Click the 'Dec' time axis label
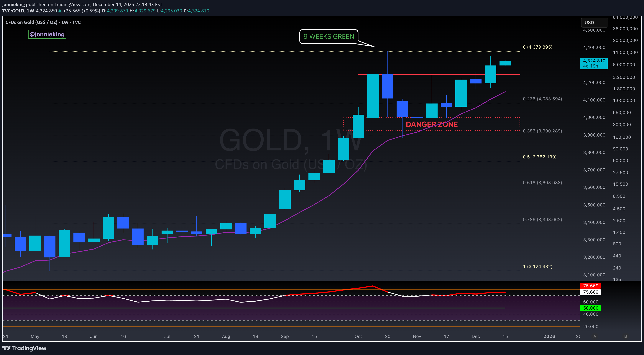The height and width of the screenshot is (355, 644). point(476,336)
